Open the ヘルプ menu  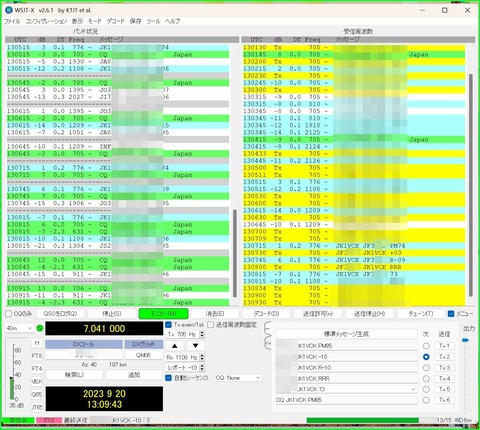coord(172,21)
